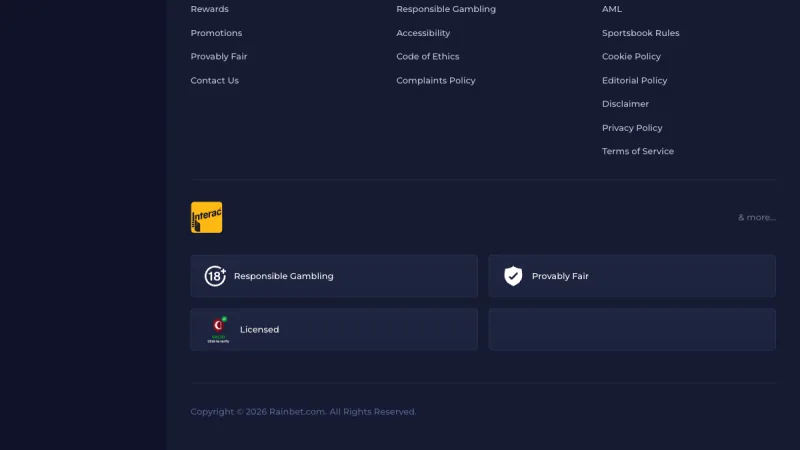Click the 18+ age restriction icon
The image size is (800, 450).
[215, 276]
